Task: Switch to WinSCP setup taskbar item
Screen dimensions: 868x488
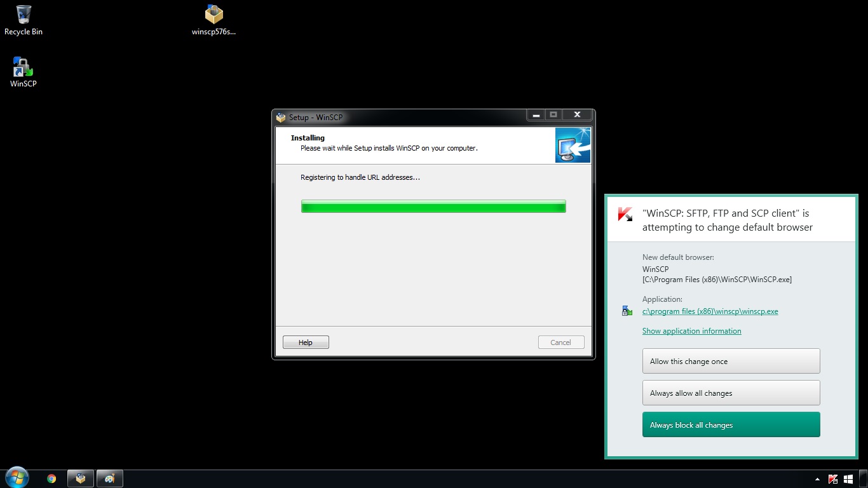Action: click(x=81, y=478)
